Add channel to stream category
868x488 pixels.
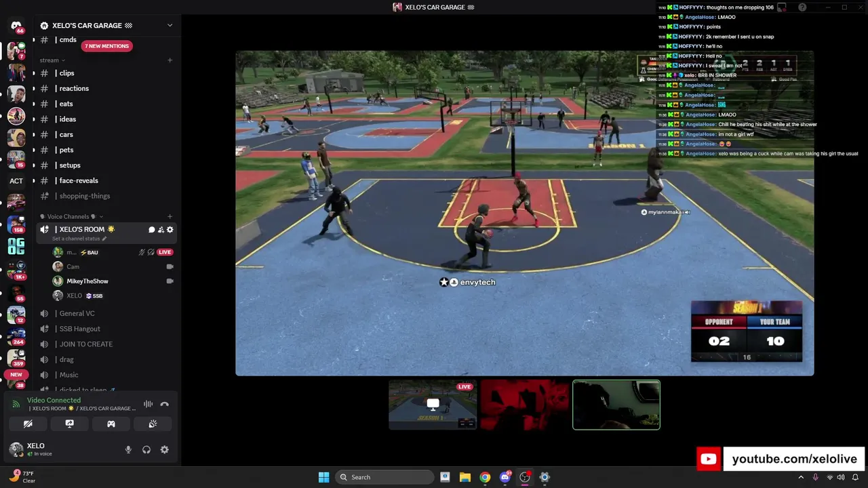pos(170,60)
